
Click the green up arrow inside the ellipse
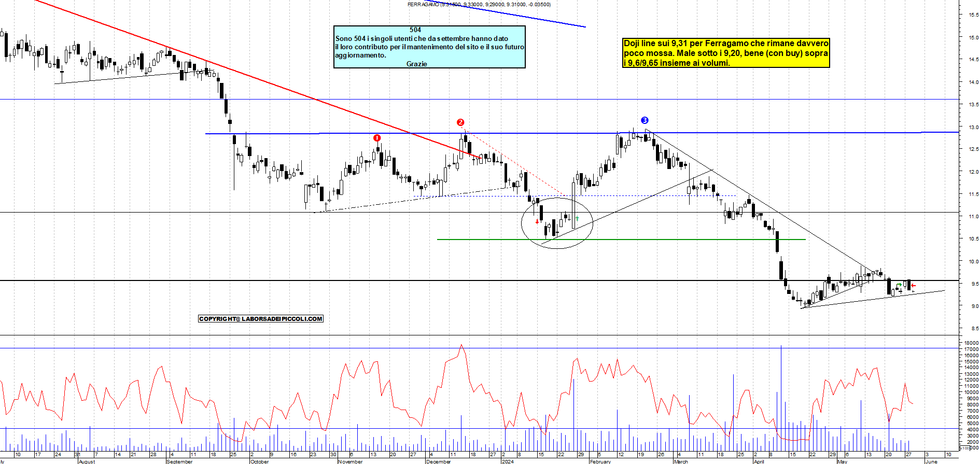point(577,219)
